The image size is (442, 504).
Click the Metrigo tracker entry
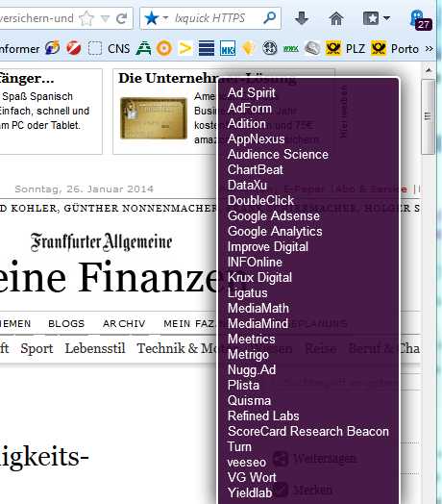tap(248, 355)
